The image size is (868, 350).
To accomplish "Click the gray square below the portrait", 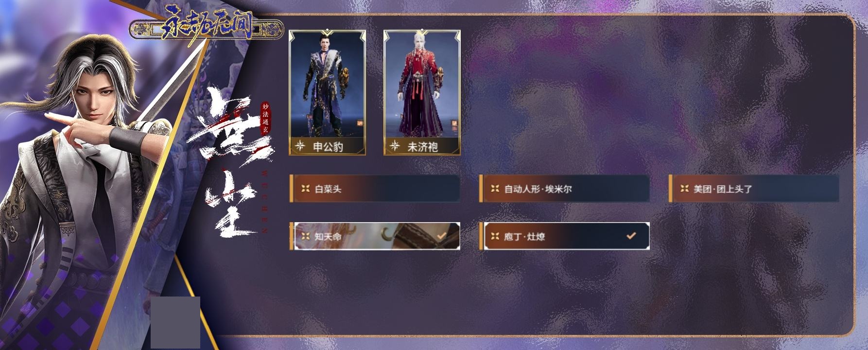I will click(175, 323).
